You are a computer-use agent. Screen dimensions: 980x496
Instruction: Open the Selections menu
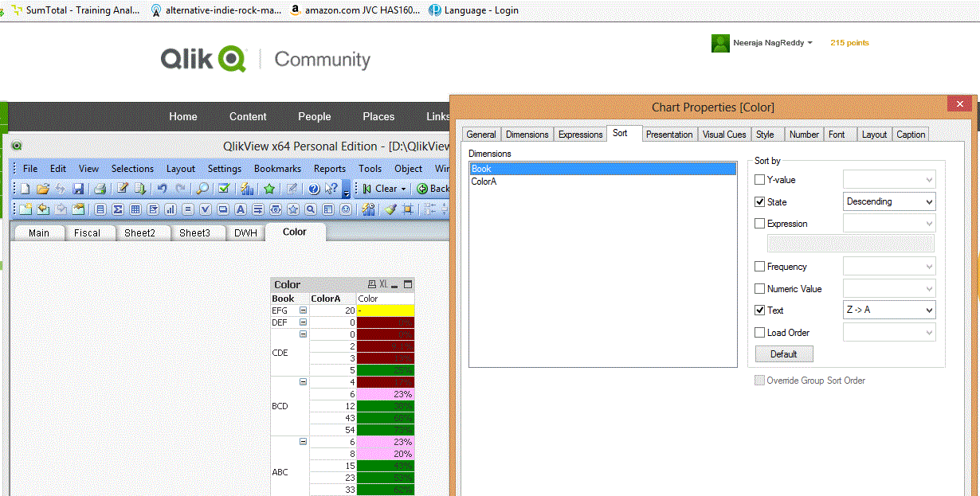click(x=132, y=169)
